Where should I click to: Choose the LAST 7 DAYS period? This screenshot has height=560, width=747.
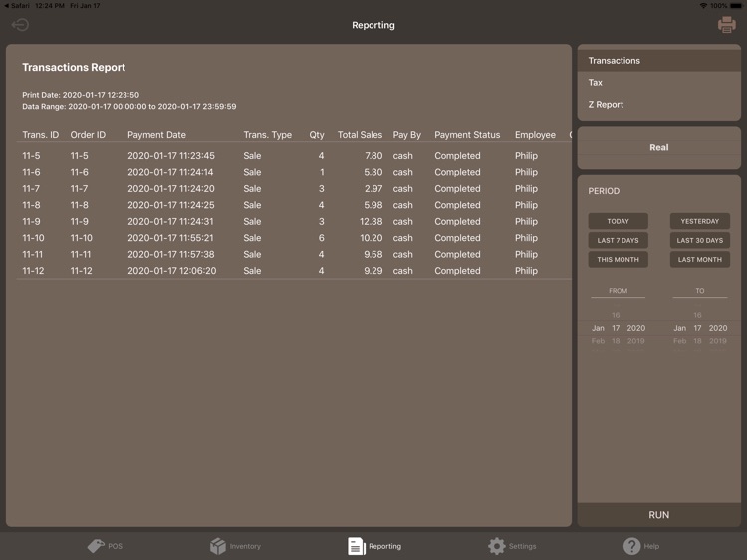[x=618, y=240]
